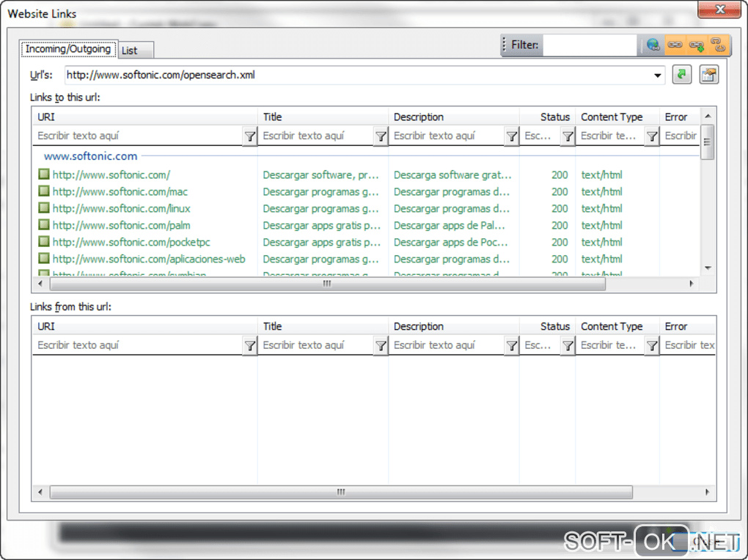
Task: Click Status filter icon in Links to table
Action: [568, 136]
